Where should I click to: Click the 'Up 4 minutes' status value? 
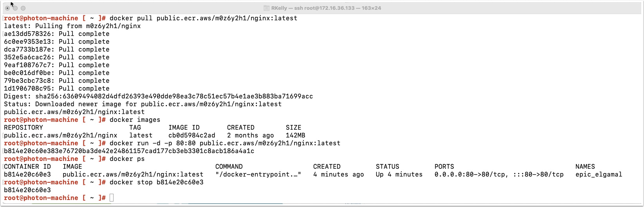[x=399, y=175]
